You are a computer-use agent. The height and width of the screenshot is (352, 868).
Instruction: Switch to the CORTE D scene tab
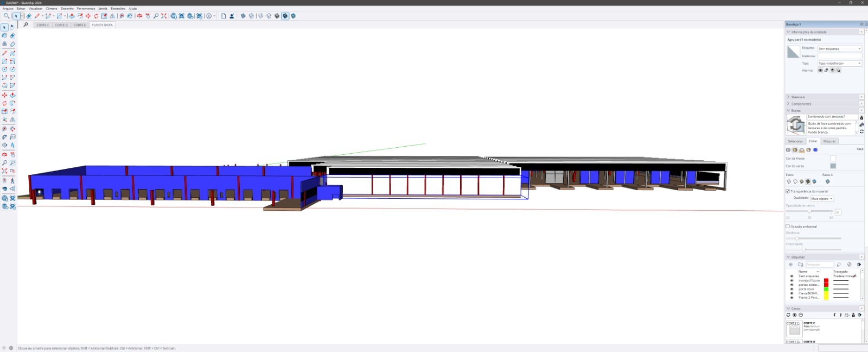click(x=61, y=25)
